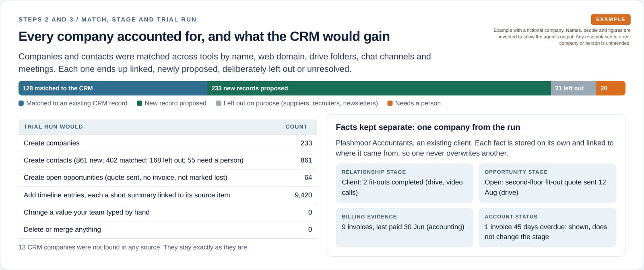Click the count value 861
The height and width of the screenshot is (270, 644).
coord(306,160)
